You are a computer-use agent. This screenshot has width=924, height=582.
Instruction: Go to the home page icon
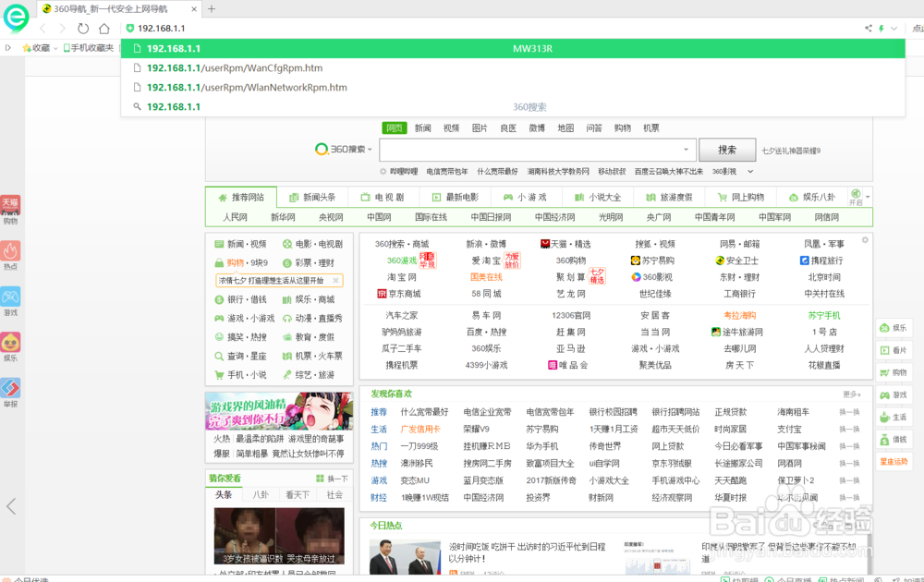(104, 29)
